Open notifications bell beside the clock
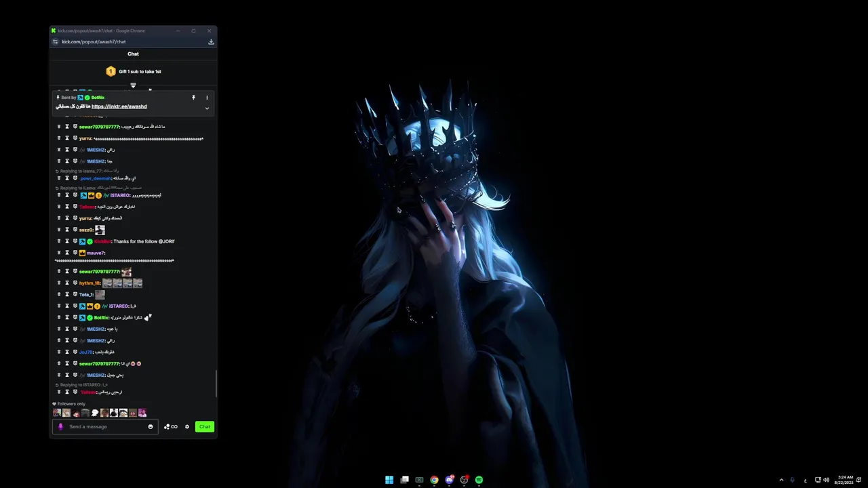868x488 pixels. click(859, 480)
